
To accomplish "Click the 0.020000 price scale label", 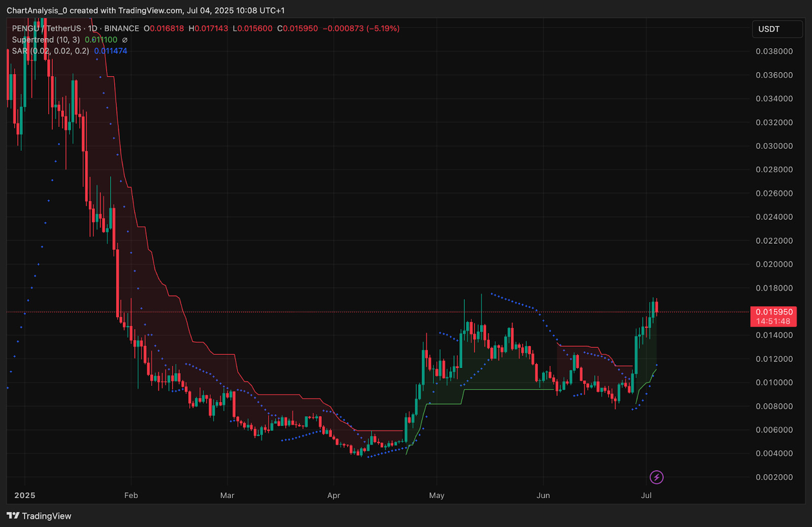I will (774, 265).
